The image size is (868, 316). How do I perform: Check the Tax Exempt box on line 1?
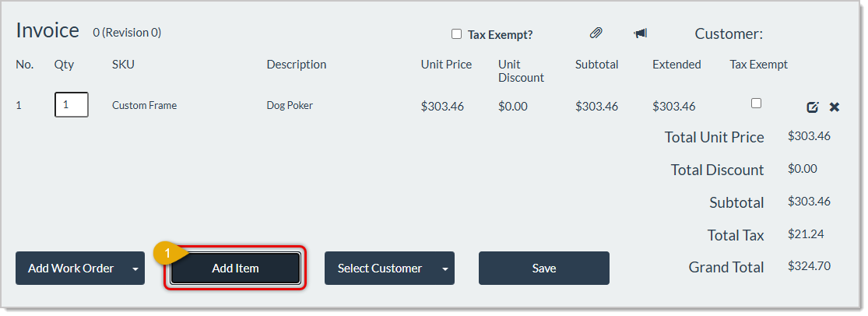(756, 103)
